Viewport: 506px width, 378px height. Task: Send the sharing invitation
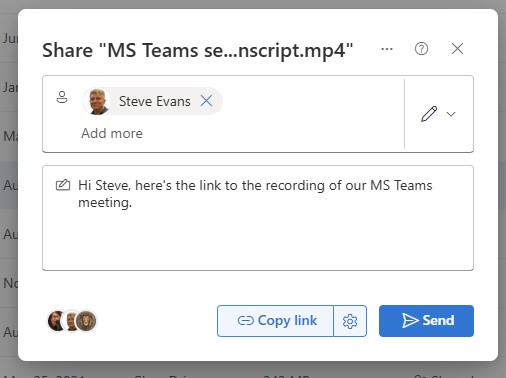coord(426,321)
